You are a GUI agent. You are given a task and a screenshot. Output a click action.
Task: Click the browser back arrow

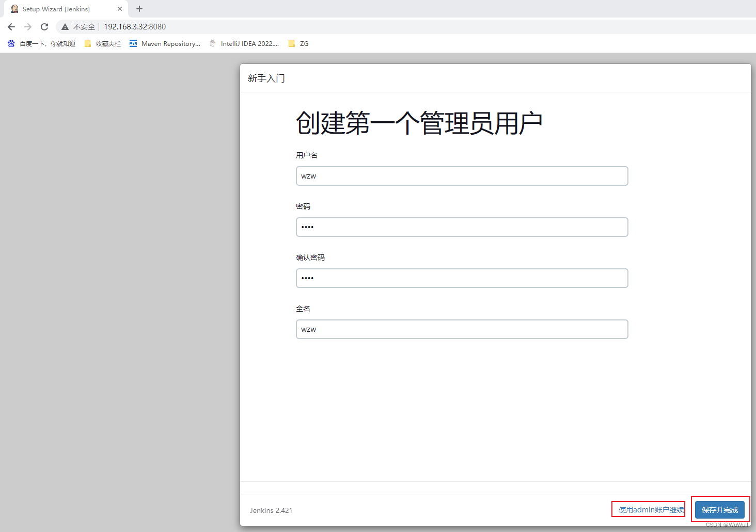(x=11, y=27)
